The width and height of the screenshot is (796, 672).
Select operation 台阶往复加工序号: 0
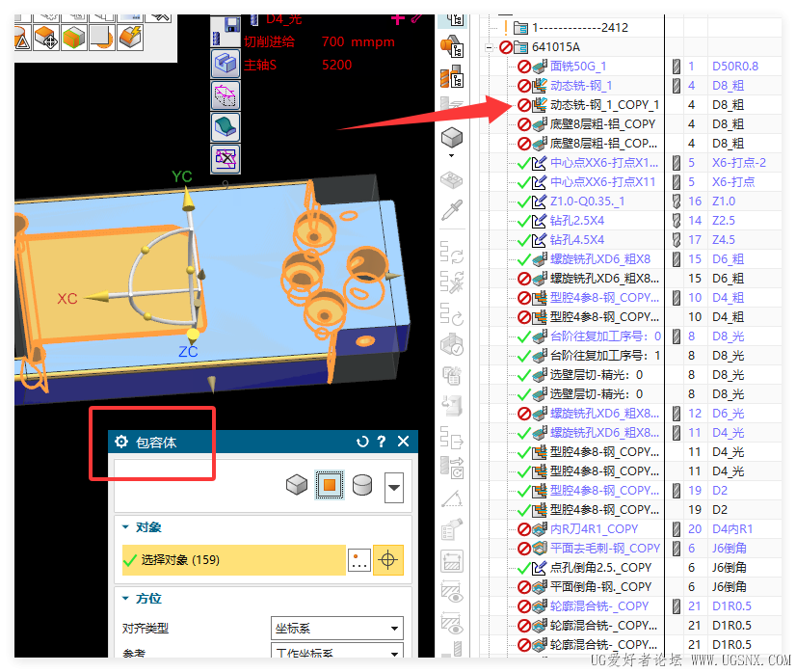(605, 336)
